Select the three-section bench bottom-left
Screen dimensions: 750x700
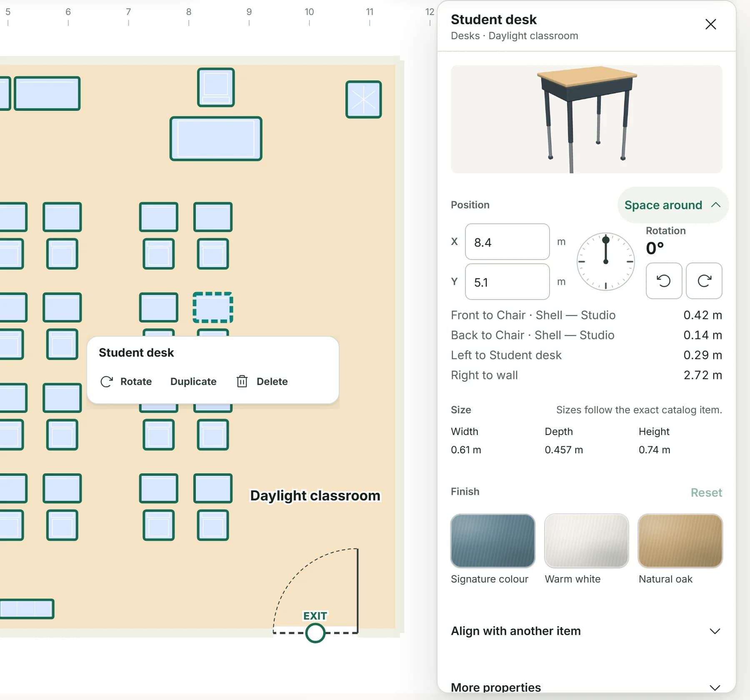(x=27, y=609)
